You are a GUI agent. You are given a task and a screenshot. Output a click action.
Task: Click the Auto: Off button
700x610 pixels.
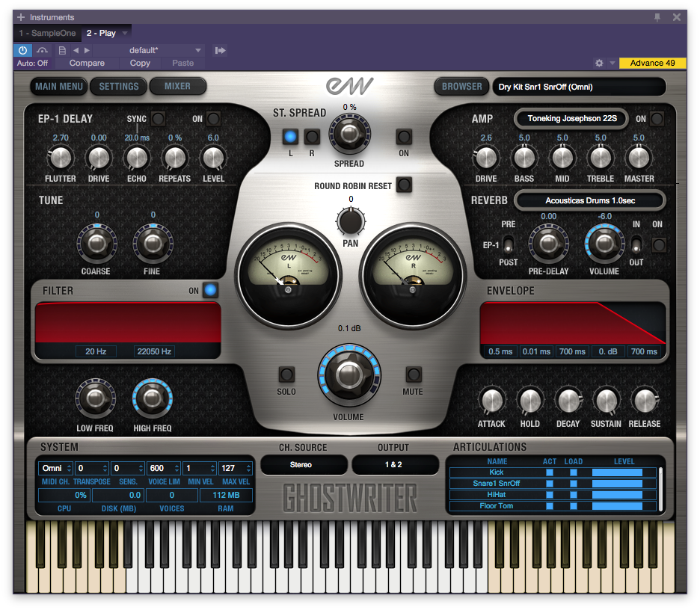click(32, 63)
